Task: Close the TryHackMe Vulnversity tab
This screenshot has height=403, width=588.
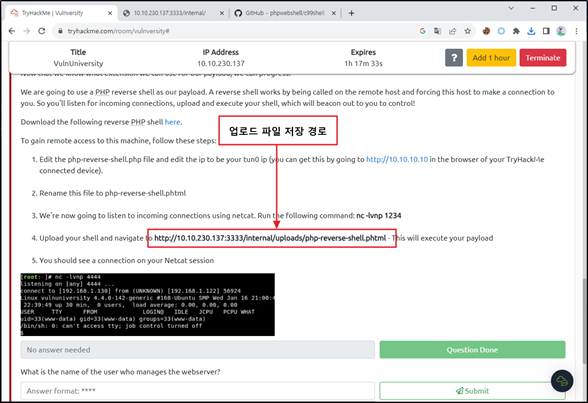Action: click(x=110, y=13)
